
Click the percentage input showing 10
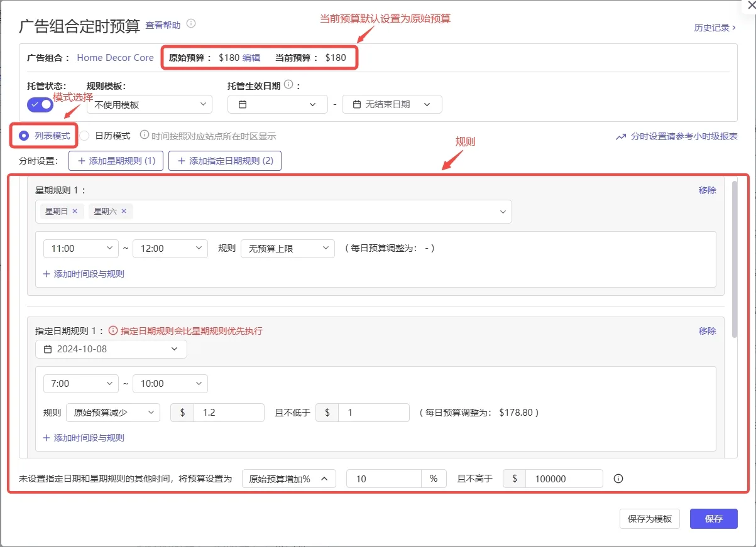coord(383,479)
